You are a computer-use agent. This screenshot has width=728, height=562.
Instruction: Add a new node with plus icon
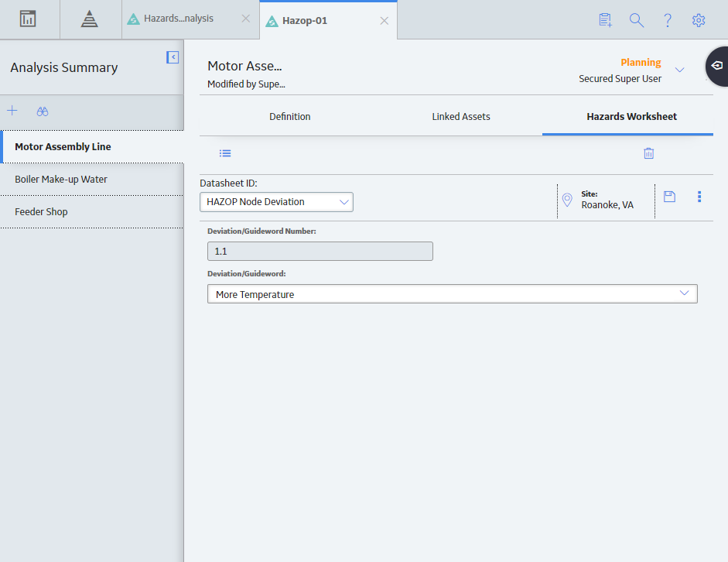click(x=12, y=111)
